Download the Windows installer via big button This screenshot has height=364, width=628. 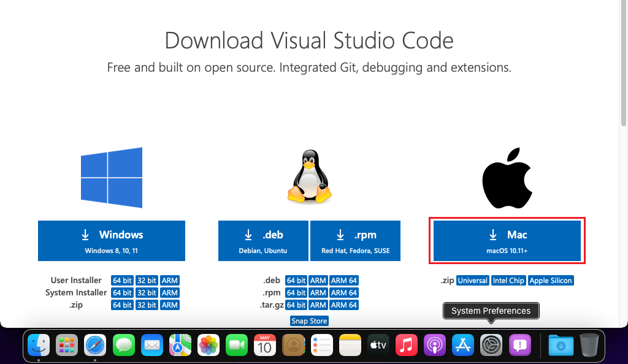pyautogui.click(x=112, y=241)
